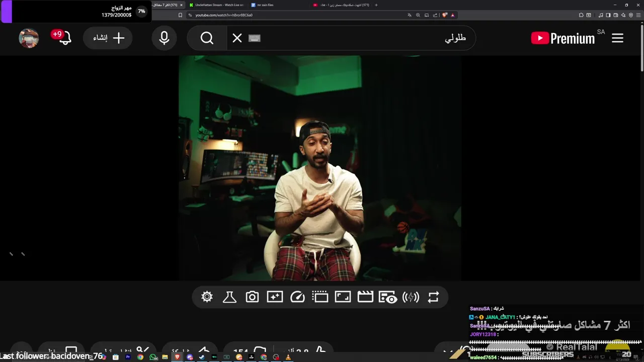Viewport: 644px width, 362px height.
Task: Click the zoom magnifier icon in address bar
Action: (x=418, y=15)
